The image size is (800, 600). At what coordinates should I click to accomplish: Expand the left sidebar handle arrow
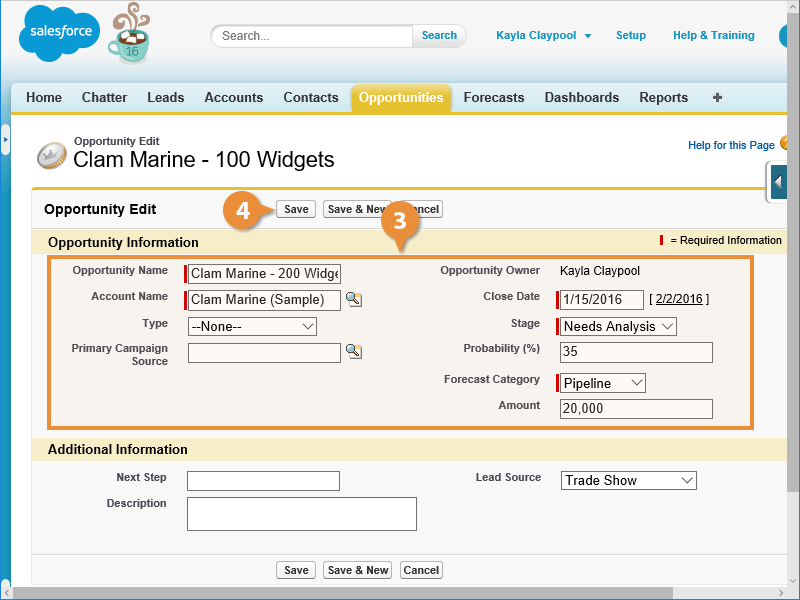(5, 140)
